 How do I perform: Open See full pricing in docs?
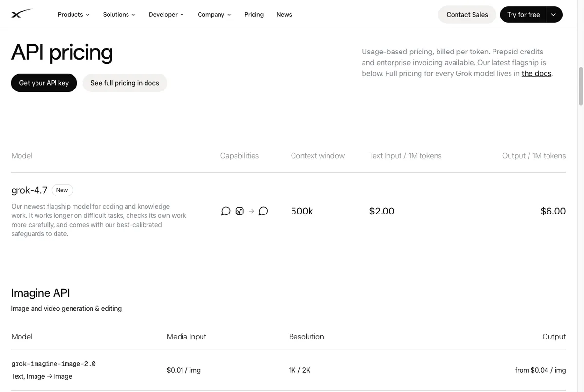(125, 83)
